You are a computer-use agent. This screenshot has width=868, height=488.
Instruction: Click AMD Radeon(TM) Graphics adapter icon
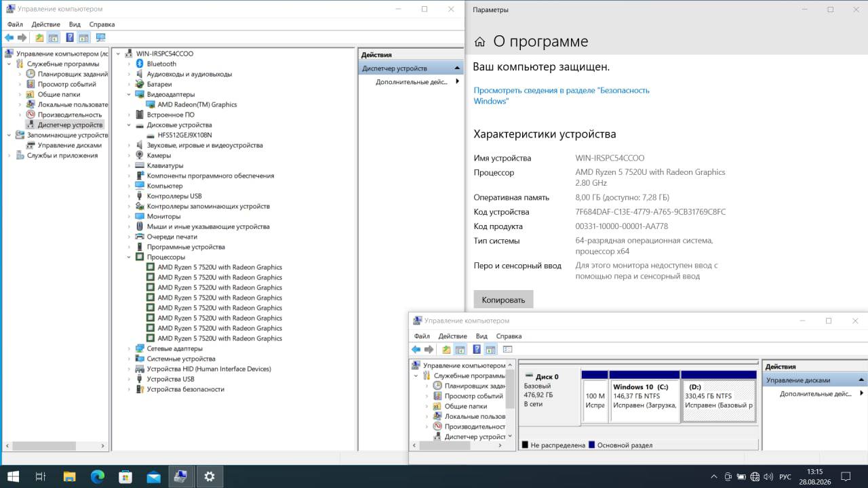click(151, 104)
